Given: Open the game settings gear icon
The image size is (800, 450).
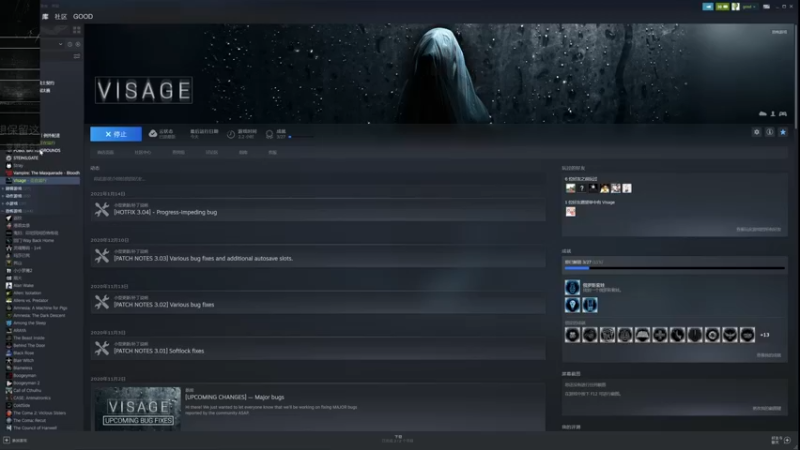Looking at the screenshot, I should click(x=757, y=132).
